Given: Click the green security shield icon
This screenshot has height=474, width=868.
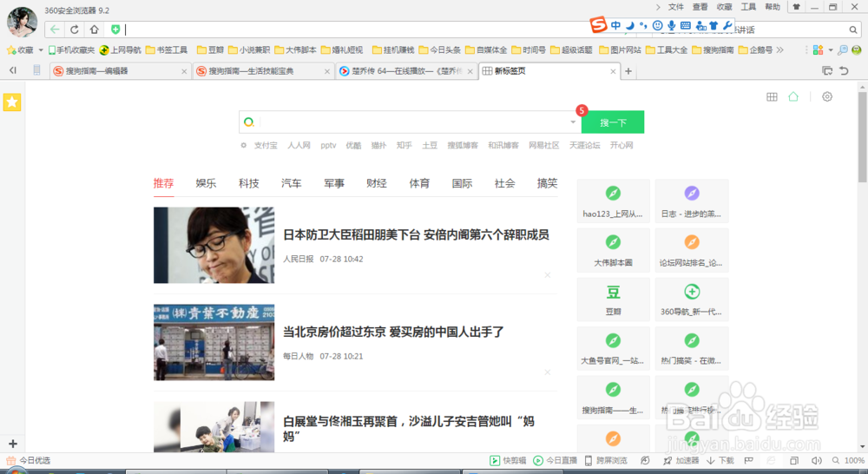Looking at the screenshot, I should click(115, 30).
